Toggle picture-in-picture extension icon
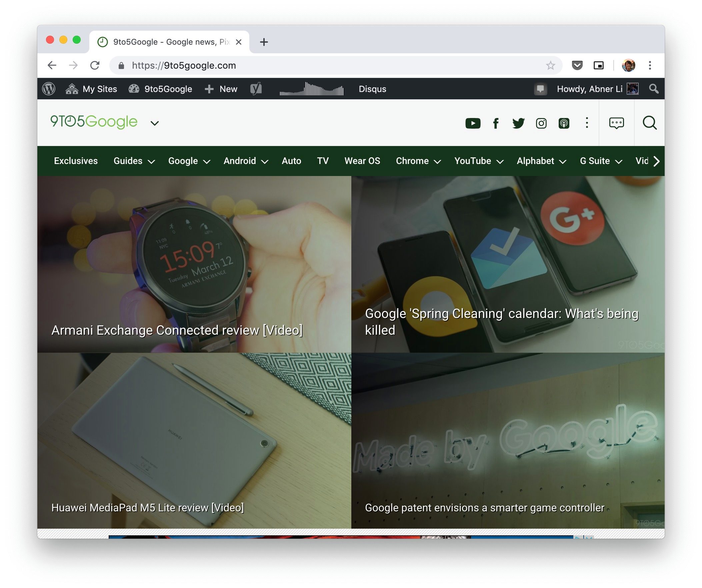702x588 pixels. pyautogui.click(x=598, y=65)
